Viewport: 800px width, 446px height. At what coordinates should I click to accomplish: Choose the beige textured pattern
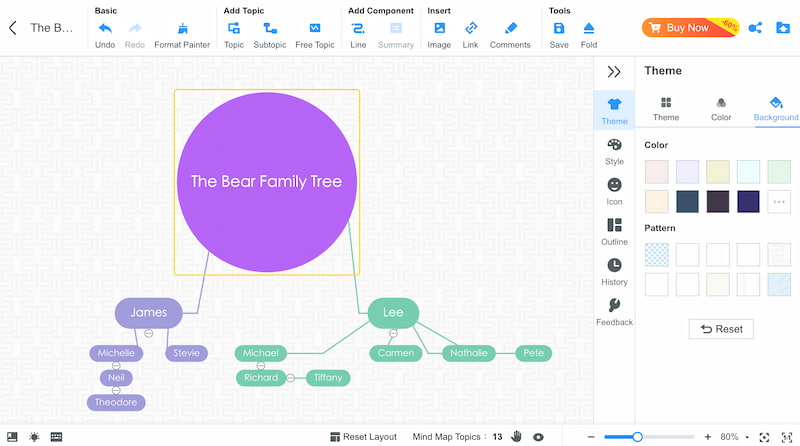[718, 284]
